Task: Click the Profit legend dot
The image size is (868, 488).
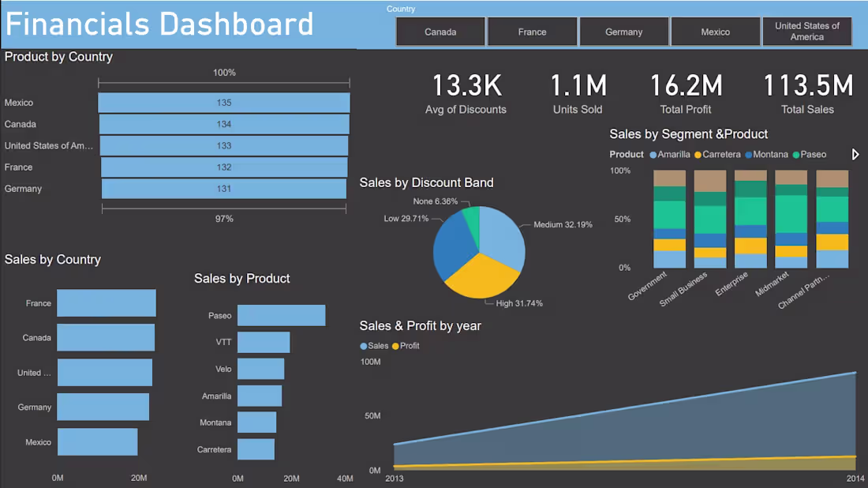Action: [x=395, y=346]
